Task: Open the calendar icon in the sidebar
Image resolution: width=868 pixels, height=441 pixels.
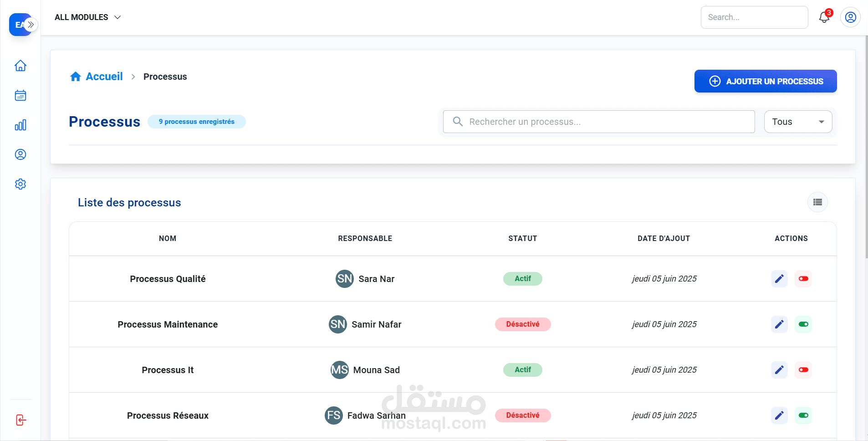Action: [20, 95]
